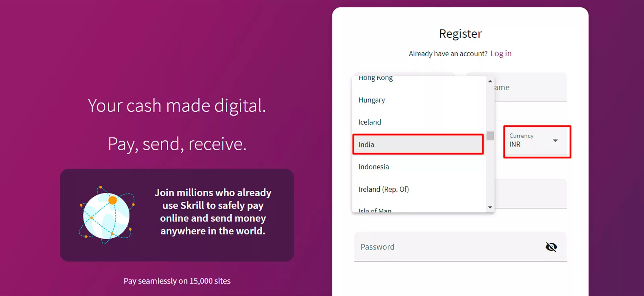Viewport: 644px width, 296px height.
Task: Choose the Hong Kong option
Action: [375, 78]
